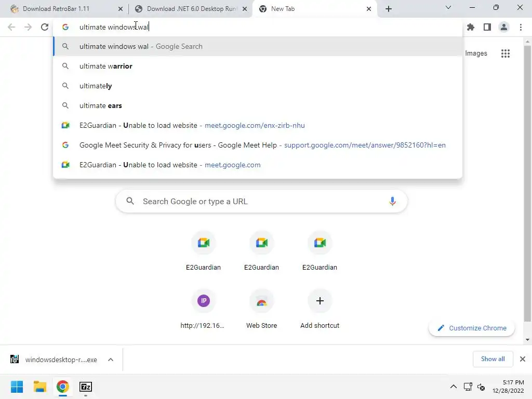
Task: Switch to Download .NET 6.0 Desktop tab
Action: [191, 9]
